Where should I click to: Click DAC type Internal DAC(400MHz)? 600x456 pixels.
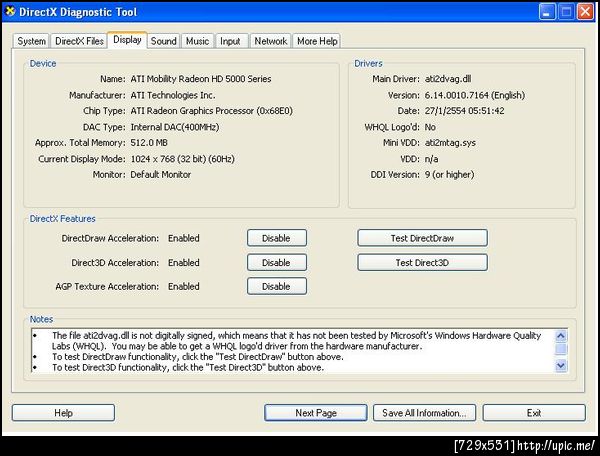coord(175,127)
